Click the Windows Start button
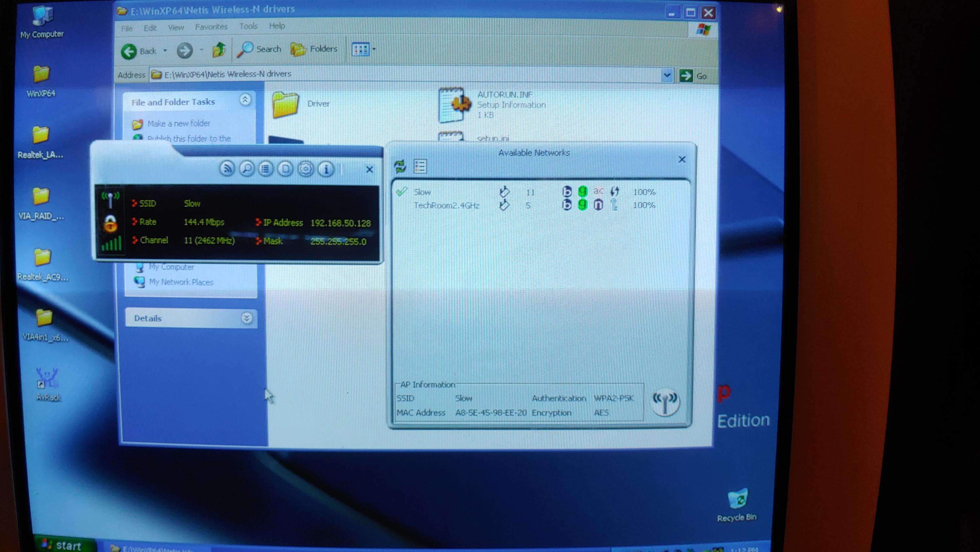This screenshot has width=980, height=552. point(63,545)
